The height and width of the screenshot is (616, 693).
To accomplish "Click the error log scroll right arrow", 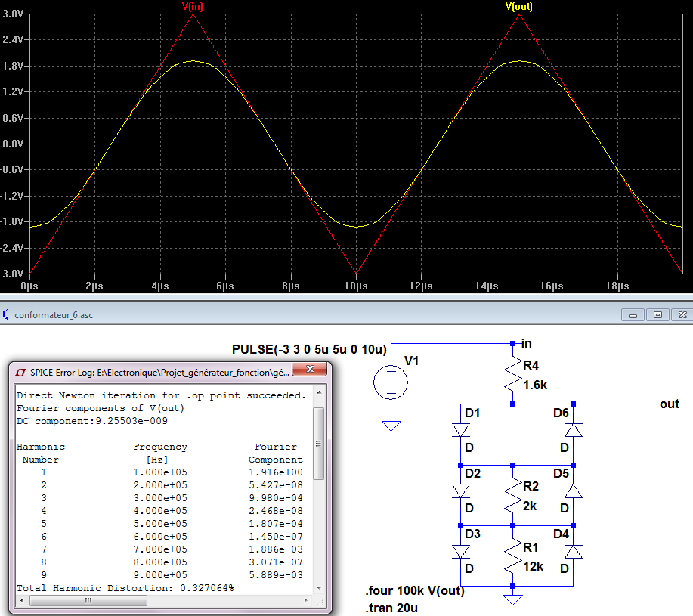I will (x=306, y=601).
